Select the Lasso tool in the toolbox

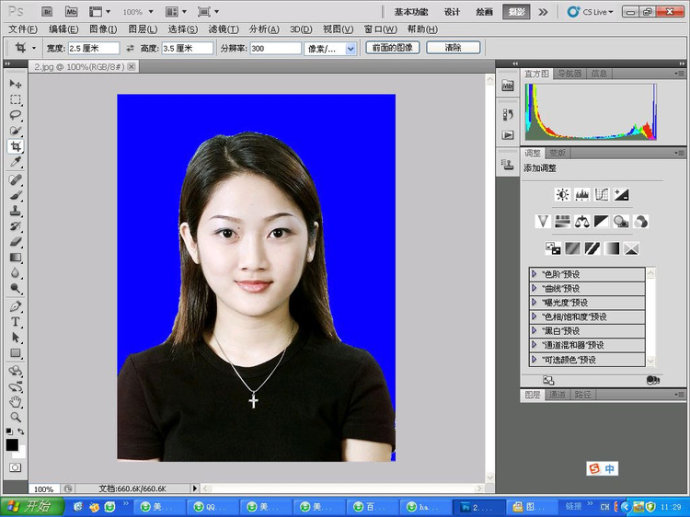click(x=16, y=115)
